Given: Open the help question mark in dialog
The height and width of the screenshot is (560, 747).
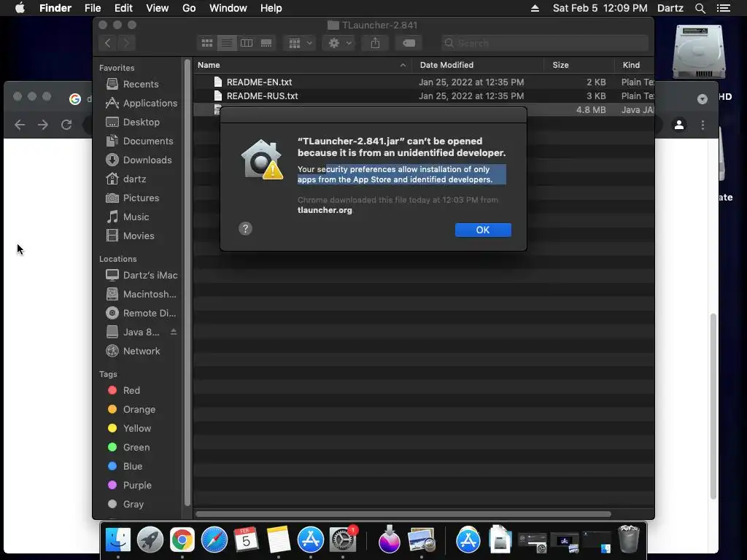Looking at the screenshot, I should click(x=245, y=228).
